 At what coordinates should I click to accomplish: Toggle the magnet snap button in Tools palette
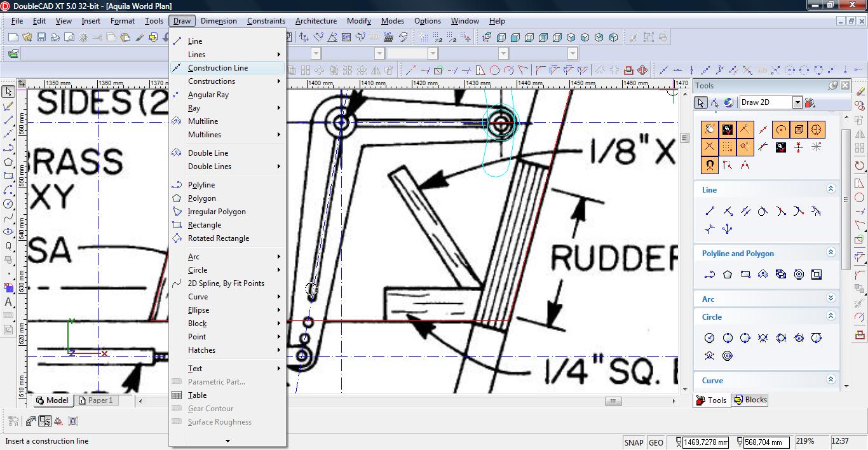point(710,165)
